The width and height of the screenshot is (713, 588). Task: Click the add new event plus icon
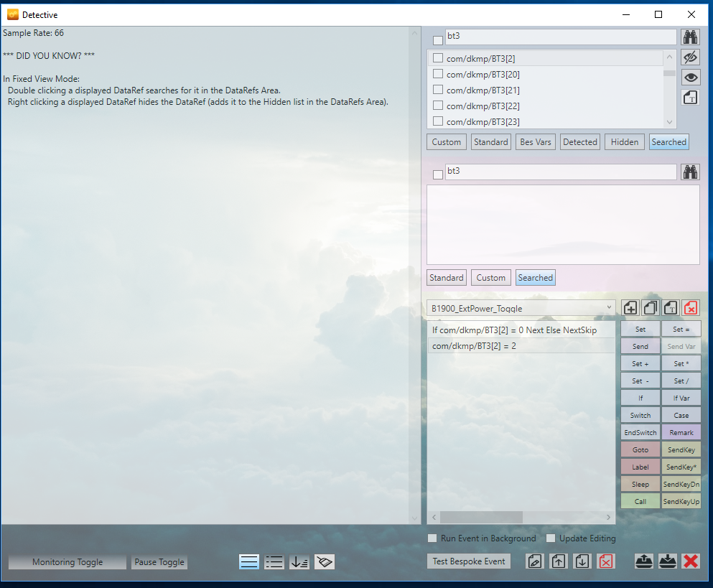(x=630, y=308)
